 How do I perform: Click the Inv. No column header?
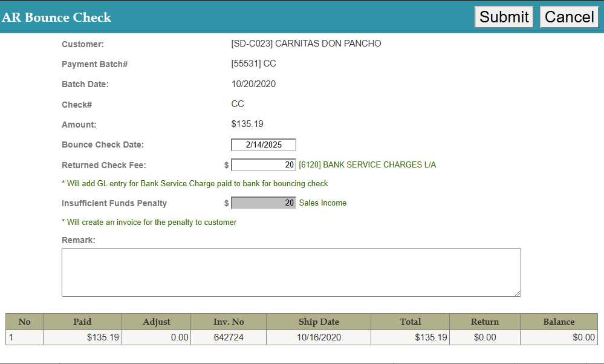[229, 322]
